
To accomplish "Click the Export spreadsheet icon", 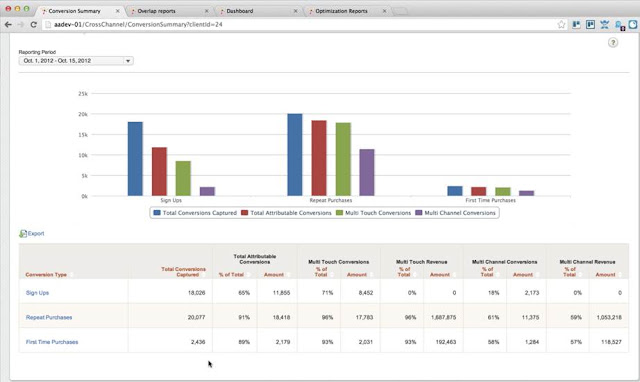I will coord(23,234).
